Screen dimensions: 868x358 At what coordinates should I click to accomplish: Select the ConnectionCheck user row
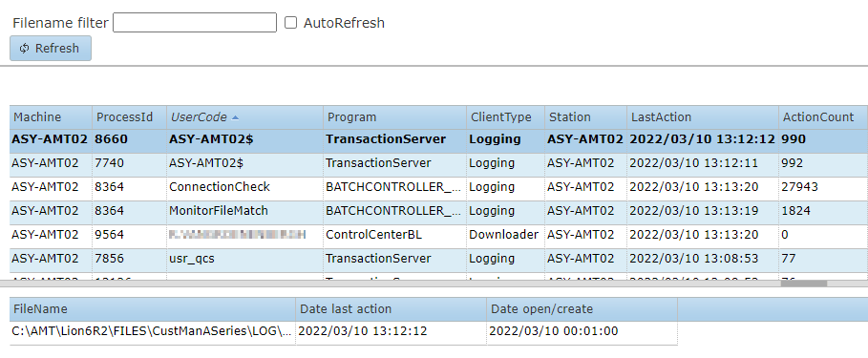[x=438, y=187]
